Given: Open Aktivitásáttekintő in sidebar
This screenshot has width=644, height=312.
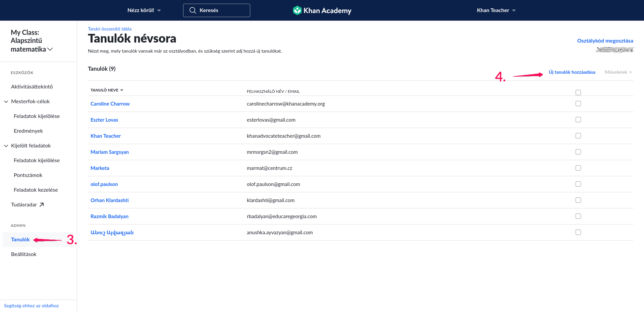Looking at the screenshot, I should (x=32, y=87).
